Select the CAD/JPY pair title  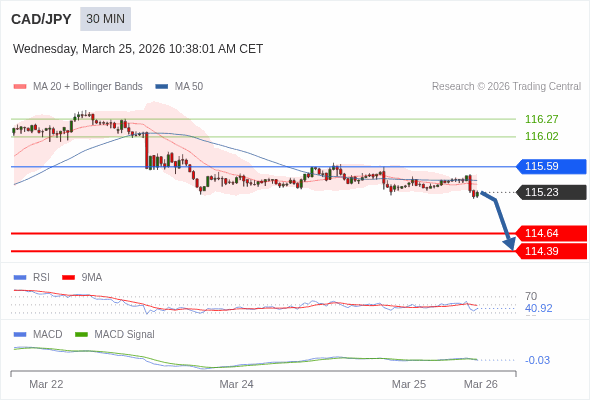[x=41, y=19]
